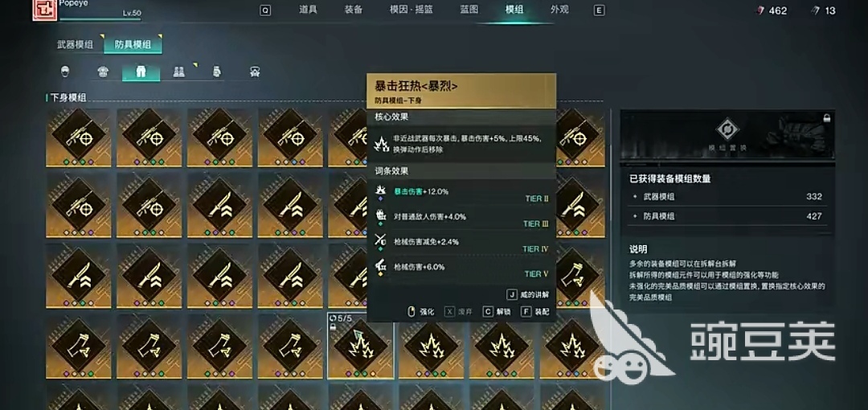Click the 强化 button in tooltip
868x410 pixels.
(420, 312)
